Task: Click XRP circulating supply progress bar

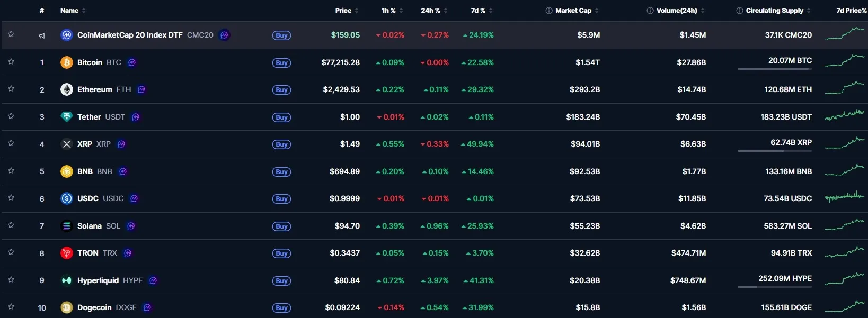Action: (774, 151)
